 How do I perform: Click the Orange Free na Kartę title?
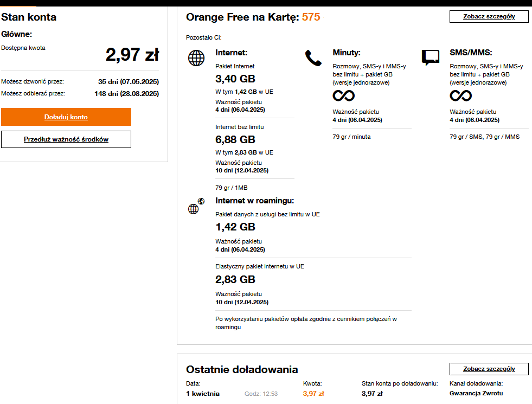pos(242,17)
